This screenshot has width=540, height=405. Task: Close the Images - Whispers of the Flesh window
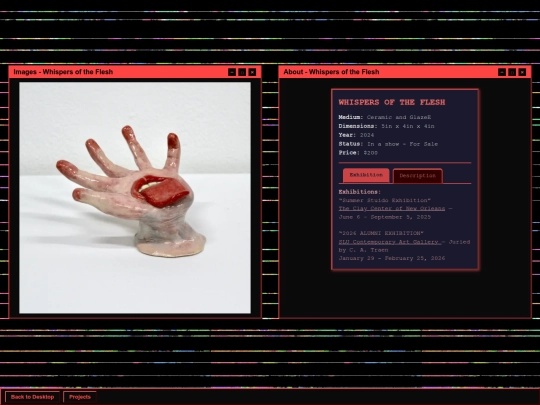pyautogui.click(x=252, y=72)
